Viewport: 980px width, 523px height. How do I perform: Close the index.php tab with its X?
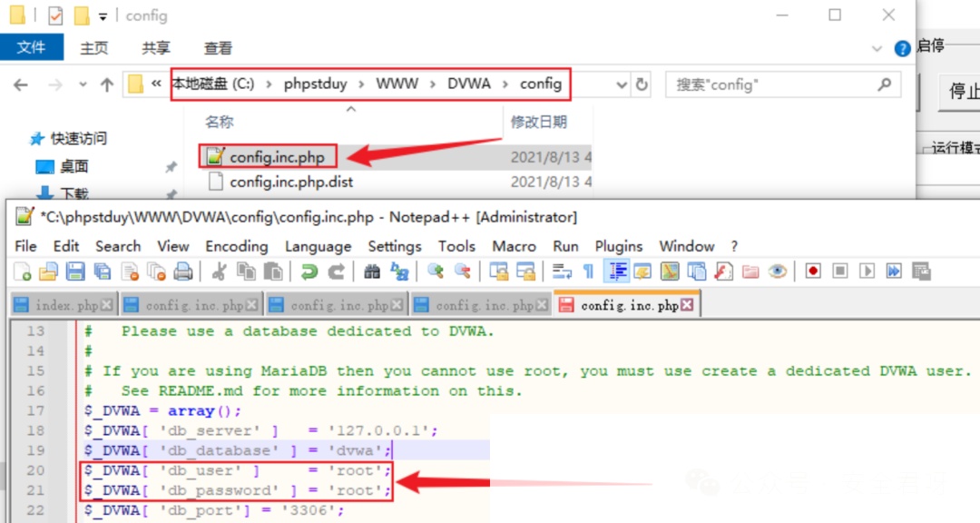(107, 305)
